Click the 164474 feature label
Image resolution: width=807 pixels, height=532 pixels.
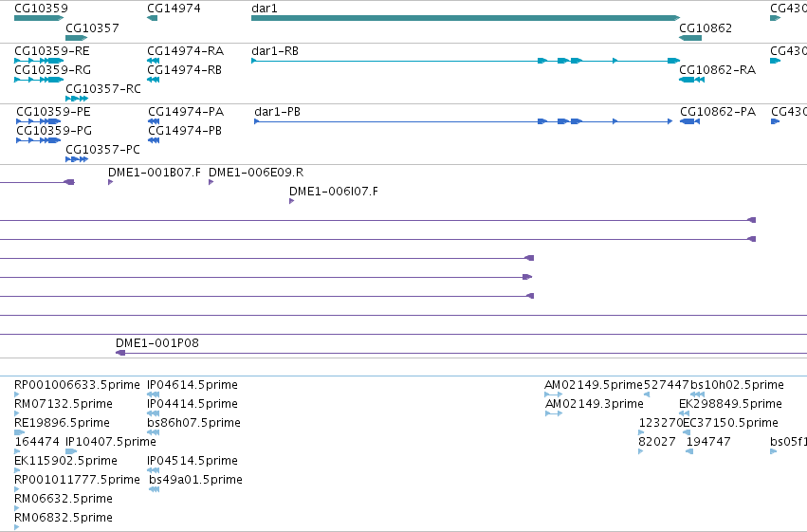coord(35,442)
